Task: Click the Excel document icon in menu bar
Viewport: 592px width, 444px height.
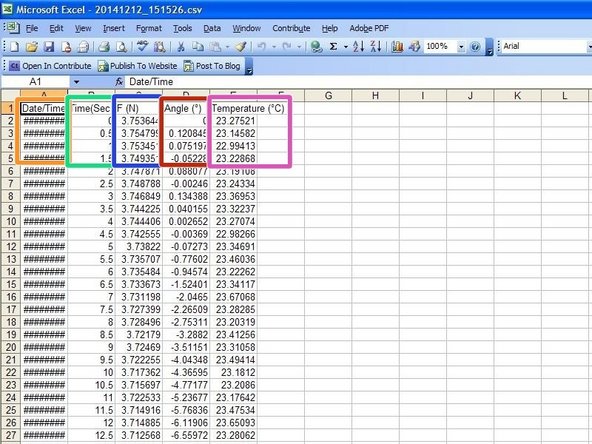Action: tap(13, 28)
